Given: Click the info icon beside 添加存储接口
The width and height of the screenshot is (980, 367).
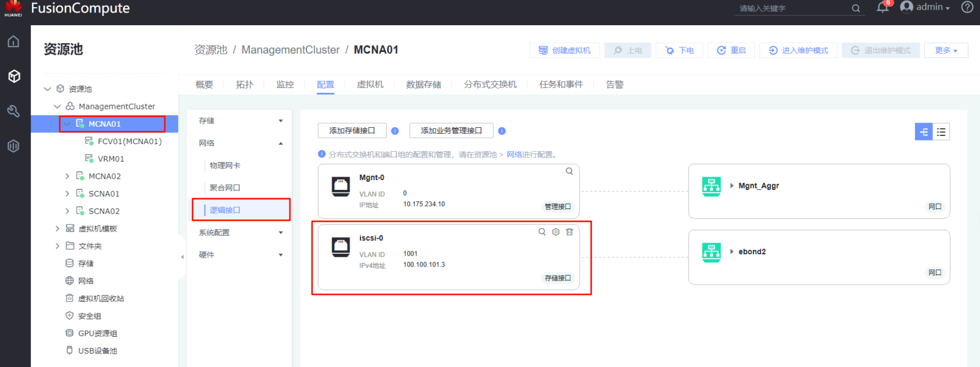Looking at the screenshot, I should [x=395, y=131].
